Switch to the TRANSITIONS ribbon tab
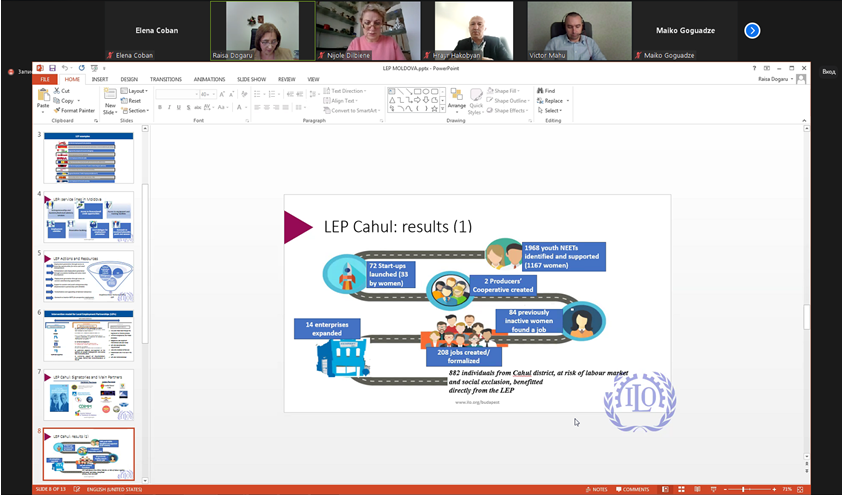Screen dimensions: 842x495 (x=165, y=79)
